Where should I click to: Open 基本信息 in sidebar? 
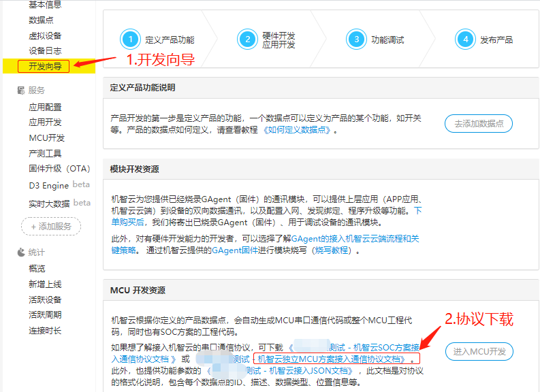45,5
